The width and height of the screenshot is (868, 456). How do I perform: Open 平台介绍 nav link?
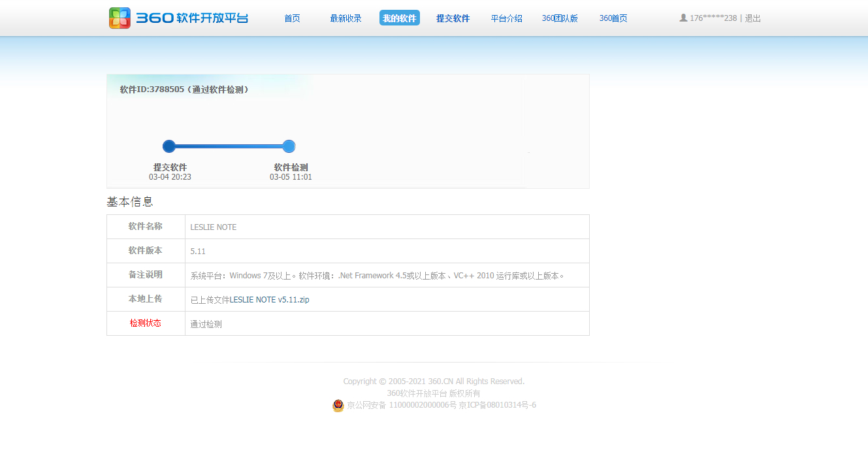click(507, 18)
